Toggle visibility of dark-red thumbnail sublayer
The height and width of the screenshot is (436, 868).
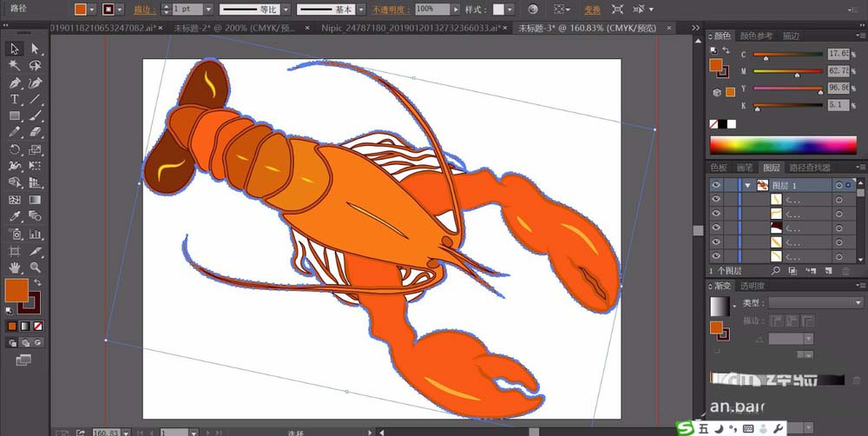click(x=716, y=228)
